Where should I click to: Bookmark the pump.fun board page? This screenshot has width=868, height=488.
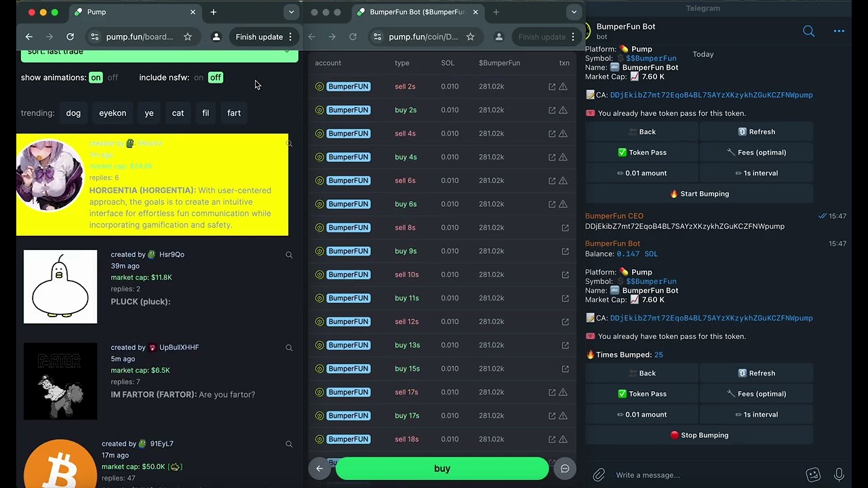[x=188, y=37]
